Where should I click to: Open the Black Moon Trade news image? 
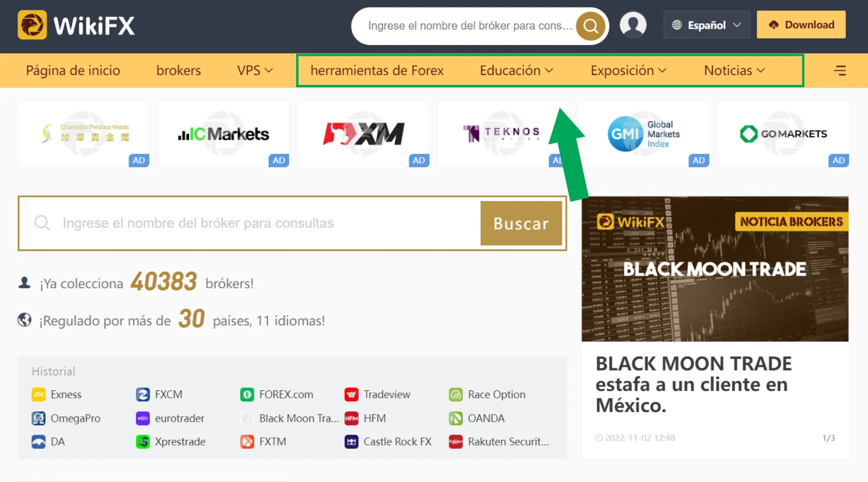pyautogui.click(x=715, y=269)
